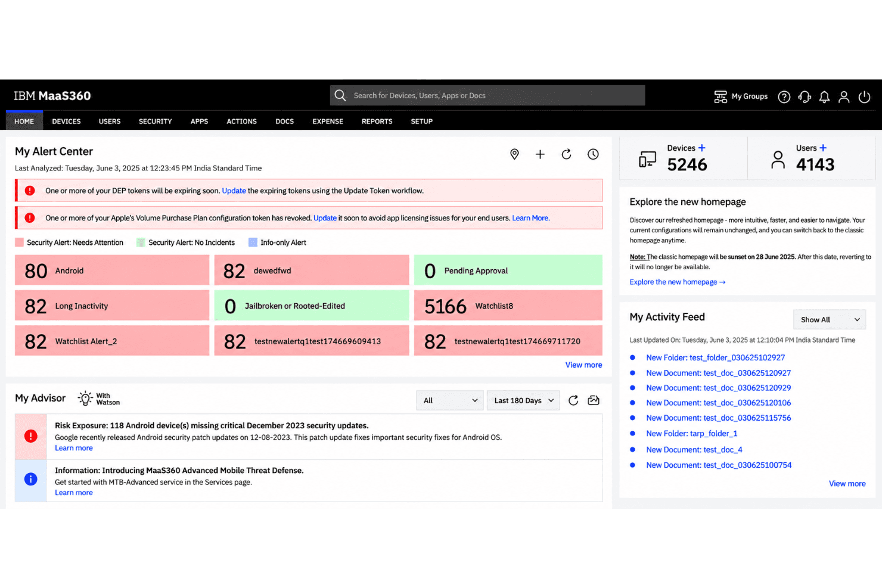Open the Last 180 Days dropdown

pos(523,400)
